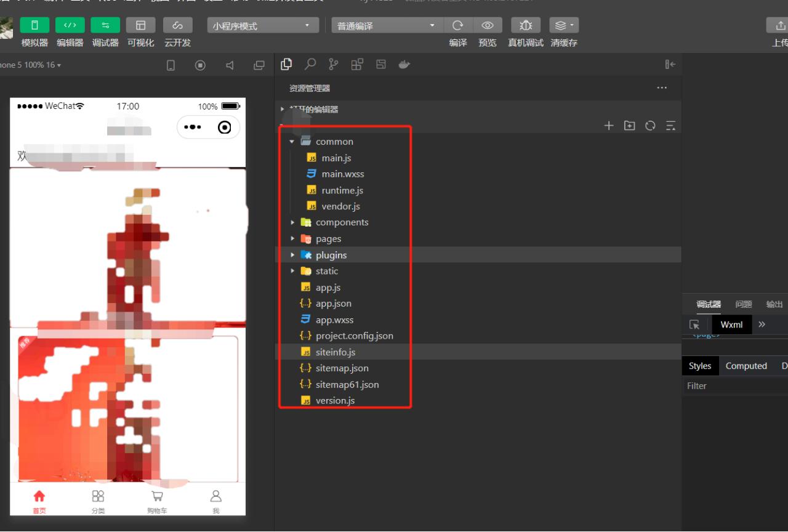The image size is (788, 532).
Task: Open the shopping cart tab in simulator
Action: pos(157,501)
